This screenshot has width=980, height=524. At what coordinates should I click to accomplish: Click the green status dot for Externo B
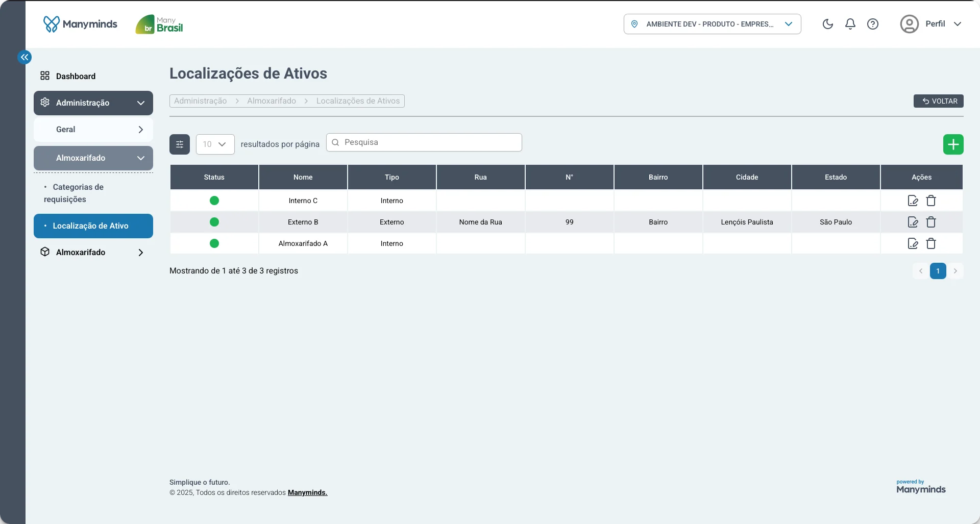click(x=214, y=222)
